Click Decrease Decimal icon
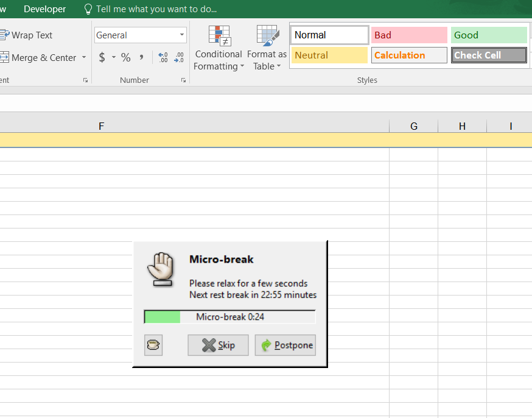This screenshot has width=532, height=418. 178,57
